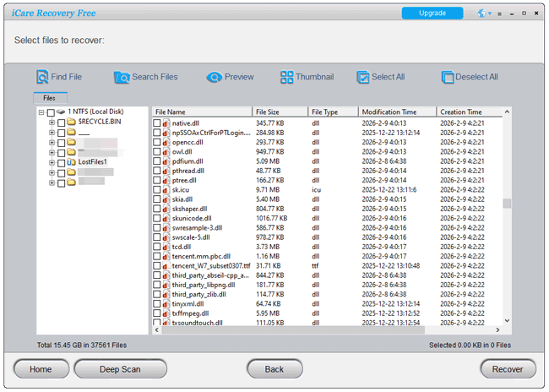Click the txffmpeg.dll file icon
This screenshot has height=392, width=549.
tap(166, 313)
